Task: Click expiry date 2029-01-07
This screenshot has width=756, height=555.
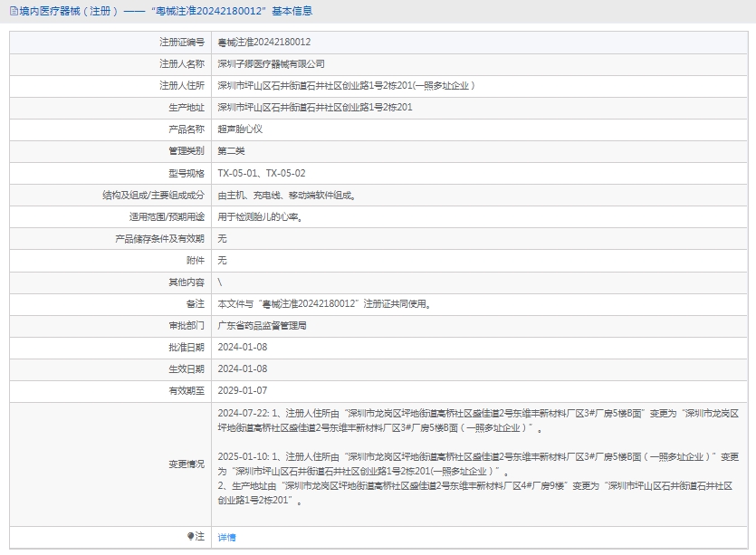Action: tap(243, 390)
